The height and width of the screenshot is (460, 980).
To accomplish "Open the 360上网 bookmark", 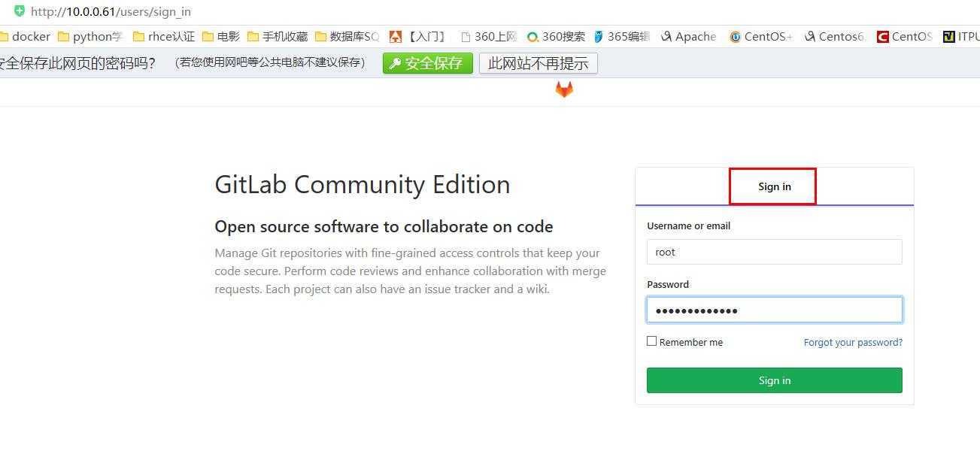I will (488, 36).
